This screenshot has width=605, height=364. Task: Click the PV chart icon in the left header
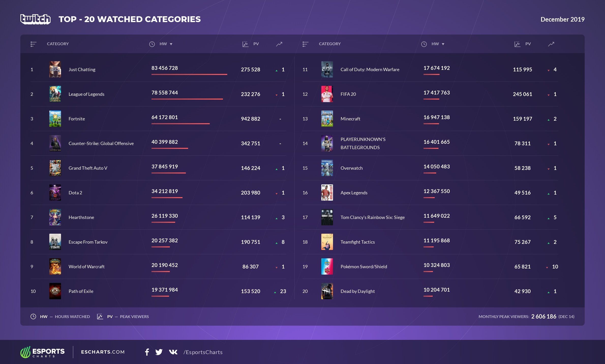[245, 44]
